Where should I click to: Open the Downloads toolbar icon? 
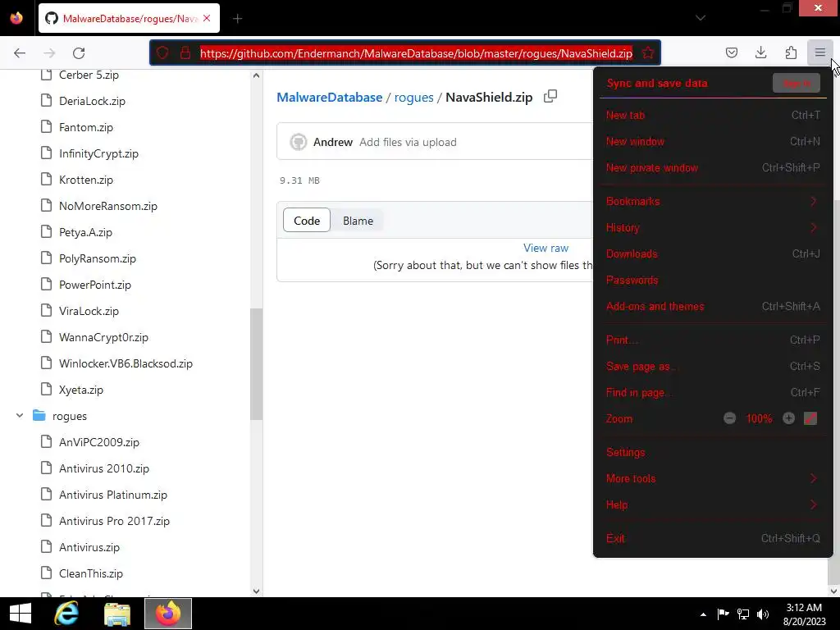click(760, 52)
